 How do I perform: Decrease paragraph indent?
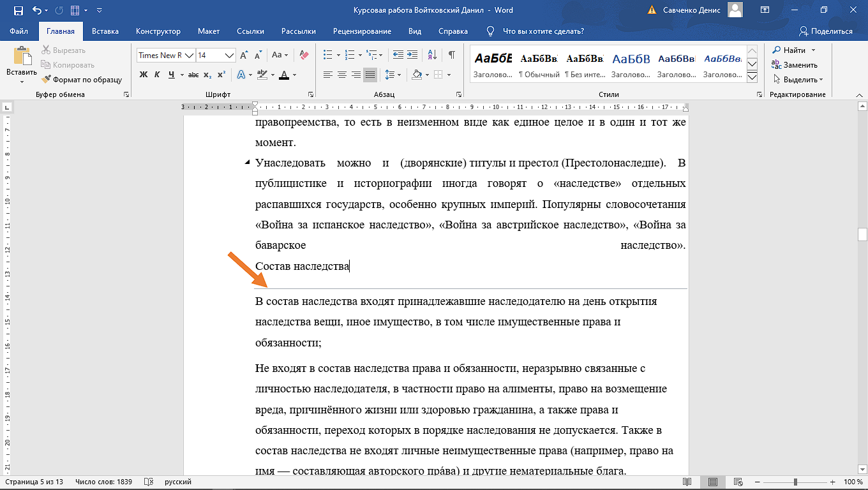click(398, 55)
